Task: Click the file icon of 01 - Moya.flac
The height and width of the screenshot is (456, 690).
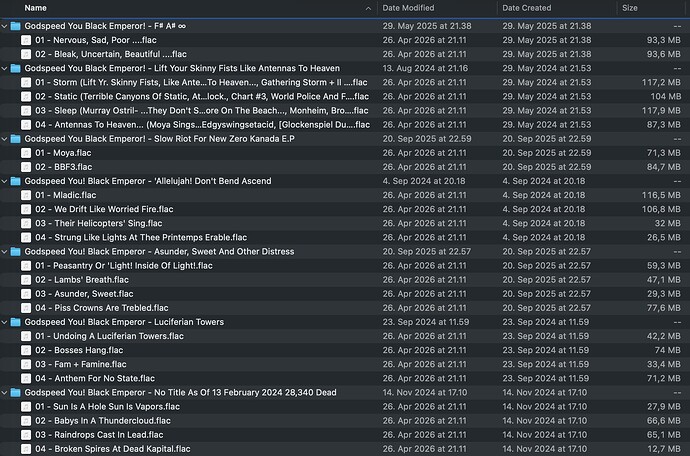Action: 26,153
